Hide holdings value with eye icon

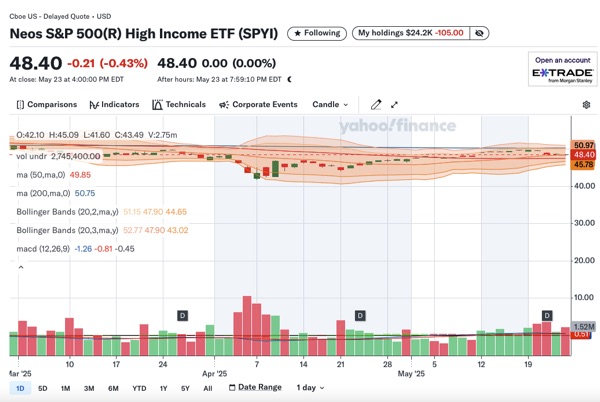tap(481, 33)
